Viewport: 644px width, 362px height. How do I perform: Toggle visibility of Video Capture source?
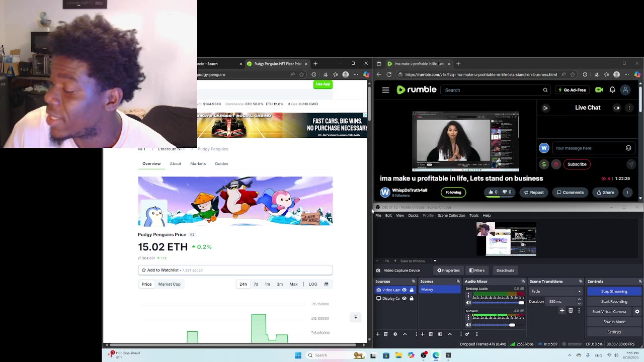pos(404,290)
